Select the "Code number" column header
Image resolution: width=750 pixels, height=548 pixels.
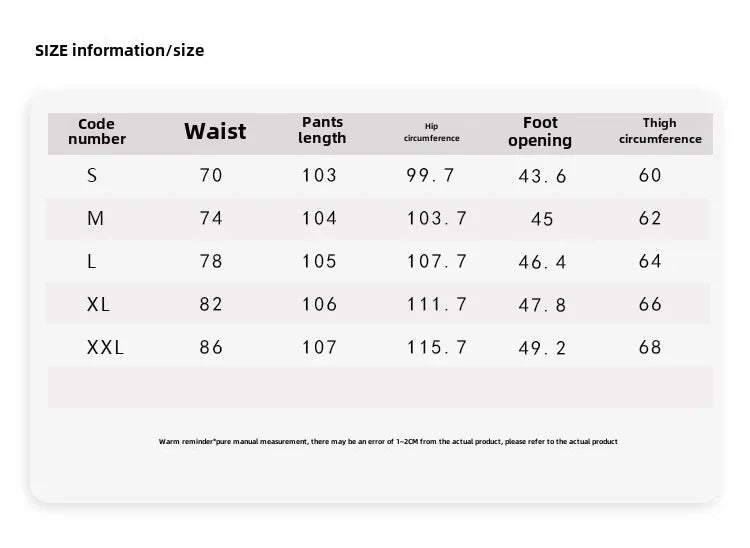click(x=97, y=132)
